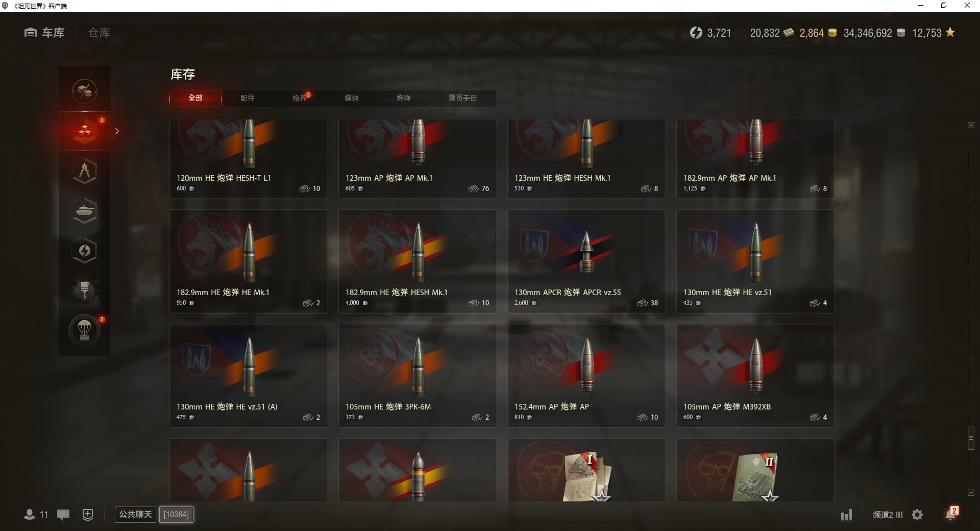Click the scrollbar thumb handle
The height and width of the screenshot is (531, 980).
coord(971,438)
